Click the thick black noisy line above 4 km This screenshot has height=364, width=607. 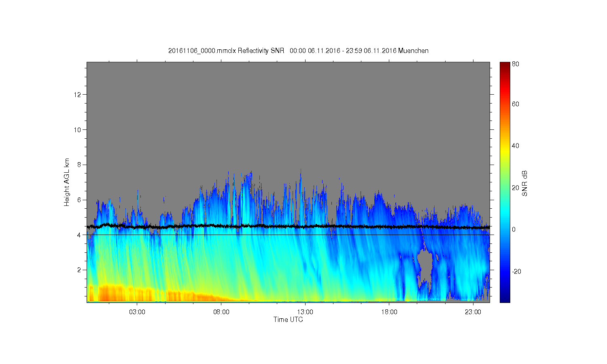tap(288, 226)
